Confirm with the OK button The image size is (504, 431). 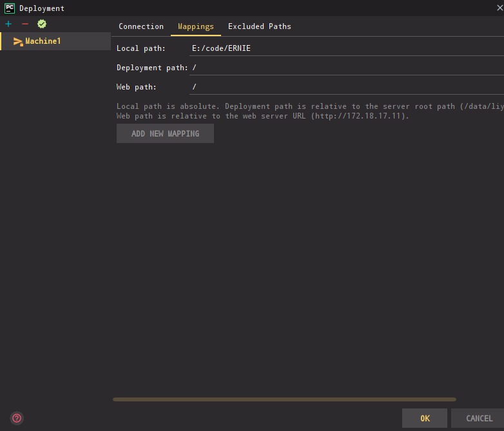pos(425,418)
